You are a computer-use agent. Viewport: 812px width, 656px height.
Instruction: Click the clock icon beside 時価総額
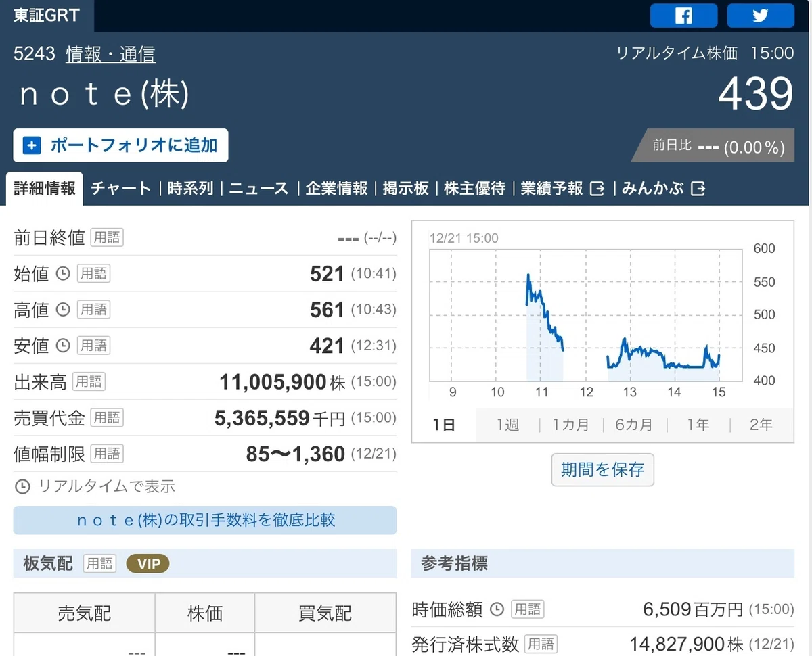coord(497,609)
